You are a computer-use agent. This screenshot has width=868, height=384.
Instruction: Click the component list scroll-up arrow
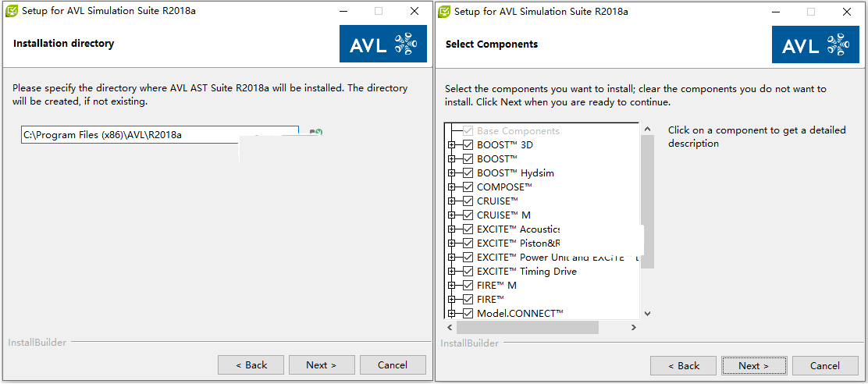click(x=647, y=128)
